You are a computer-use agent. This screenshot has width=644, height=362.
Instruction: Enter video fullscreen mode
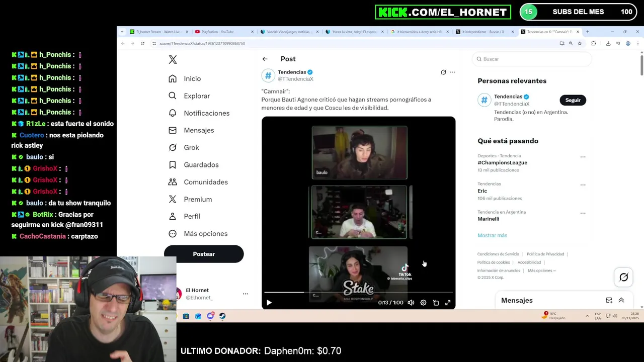[x=448, y=303]
